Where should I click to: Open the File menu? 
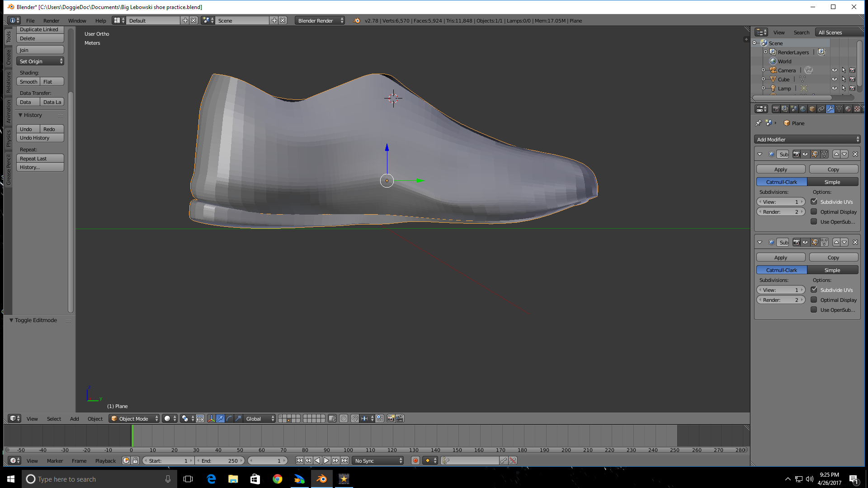(x=30, y=21)
